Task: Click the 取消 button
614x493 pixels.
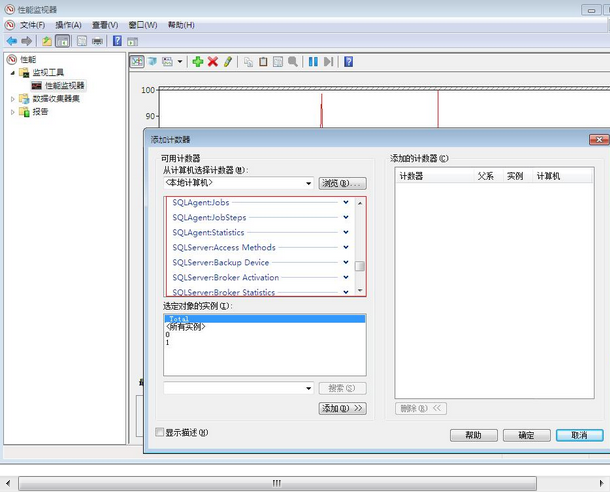Action: click(x=579, y=435)
